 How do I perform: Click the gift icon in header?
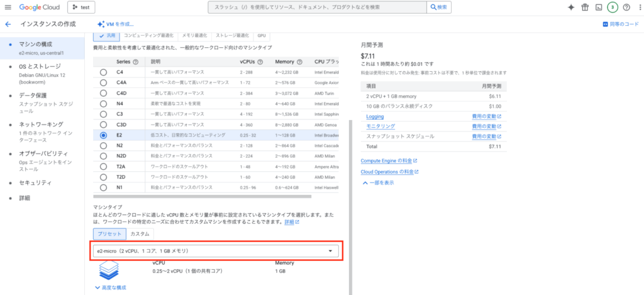(x=585, y=8)
